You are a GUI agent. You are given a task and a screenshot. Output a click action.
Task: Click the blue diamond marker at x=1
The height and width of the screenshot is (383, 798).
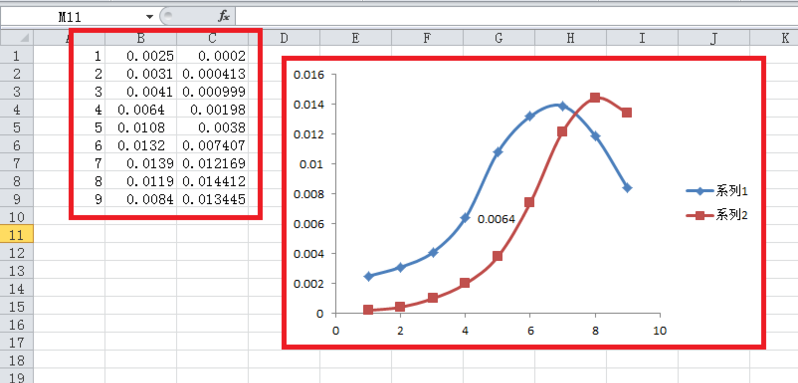coord(368,276)
